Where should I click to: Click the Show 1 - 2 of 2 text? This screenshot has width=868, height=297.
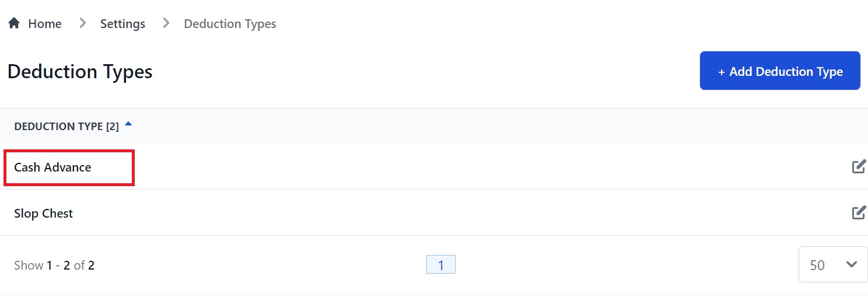click(x=54, y=265)
